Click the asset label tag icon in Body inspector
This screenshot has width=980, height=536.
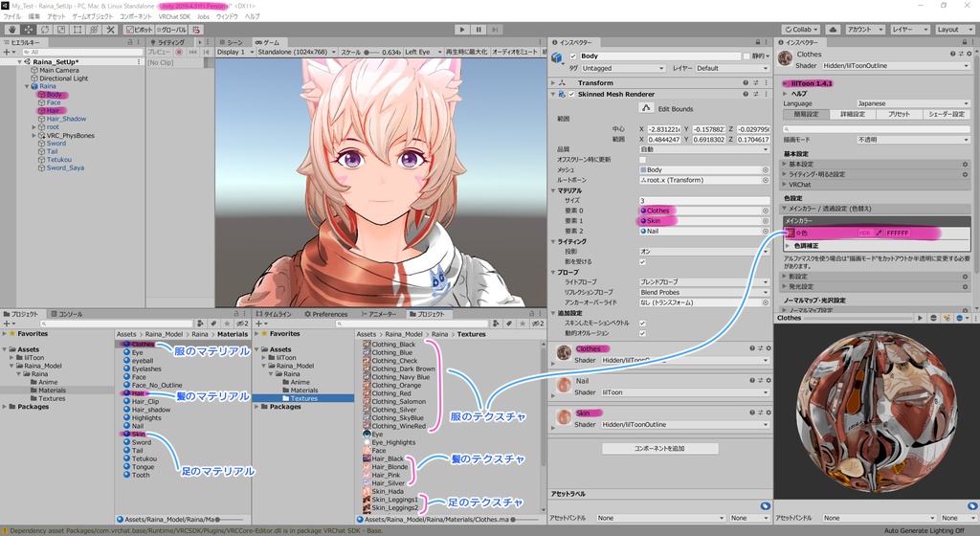(765, 506)
